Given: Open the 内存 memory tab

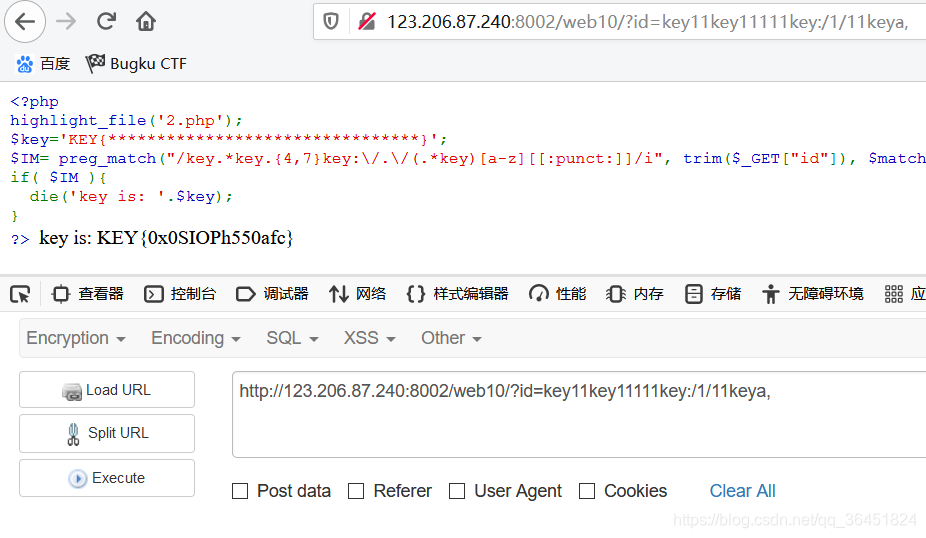Looking at the screenshot, I should click(x=635, y=294).
